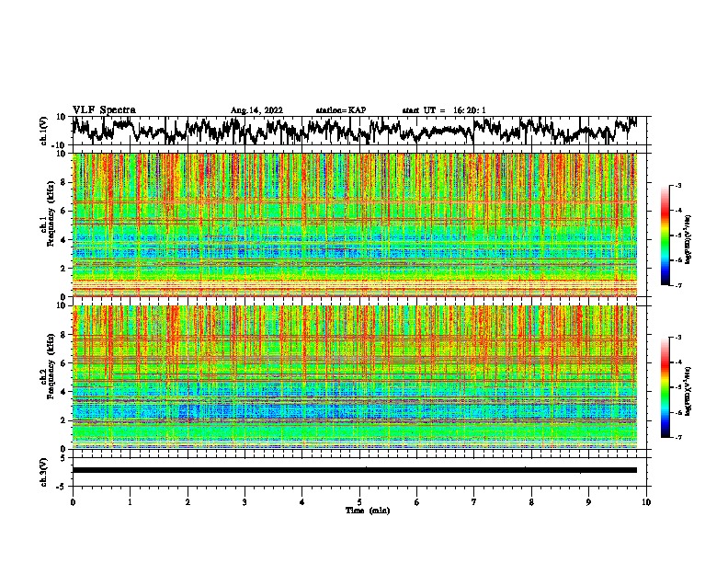Click the "-3" tick on ch.2 color bar
Viewport: 728px width, 563px height.
pyautogui.click(x=678, y=338)
